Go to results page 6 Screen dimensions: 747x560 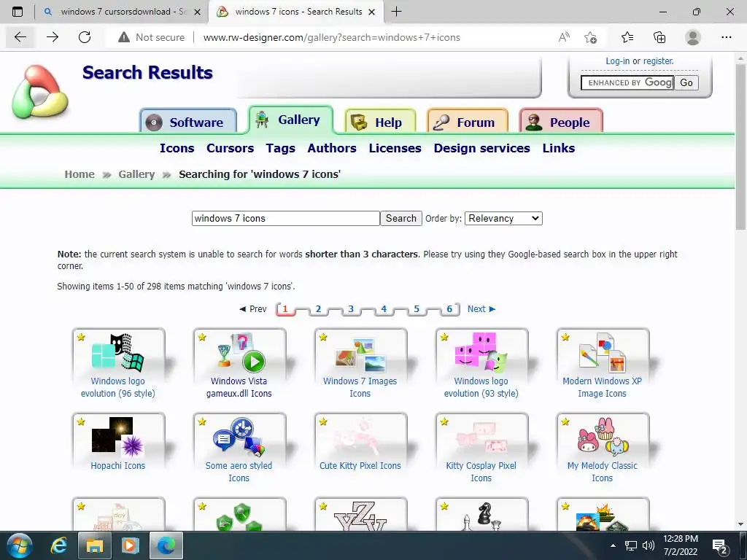tap(449, 308)
